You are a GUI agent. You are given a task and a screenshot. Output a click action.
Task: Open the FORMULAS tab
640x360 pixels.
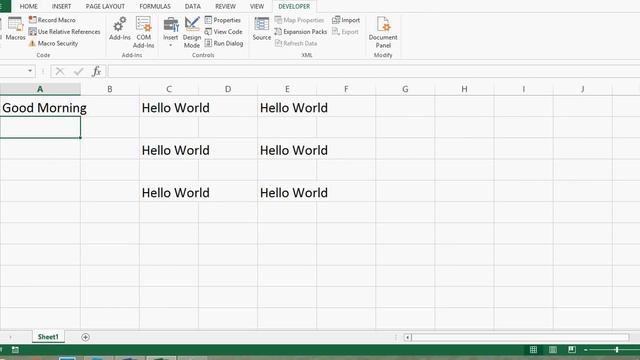click(155, 7)
